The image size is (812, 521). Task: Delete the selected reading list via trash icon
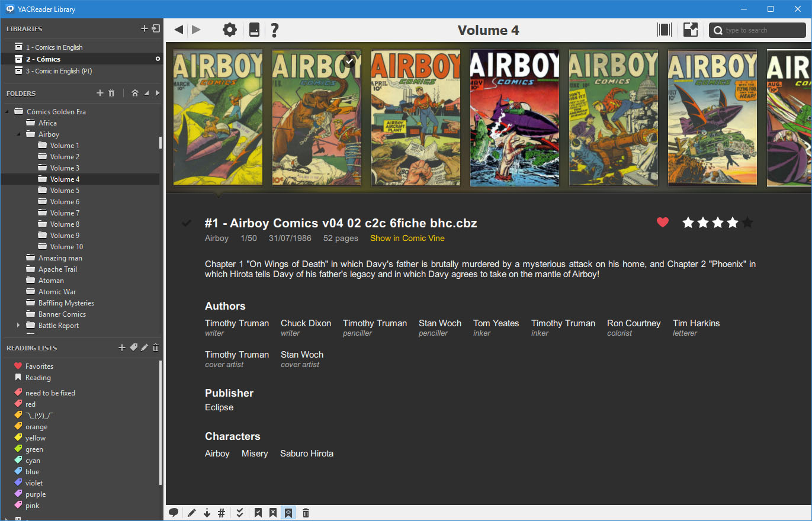(156, 348)
